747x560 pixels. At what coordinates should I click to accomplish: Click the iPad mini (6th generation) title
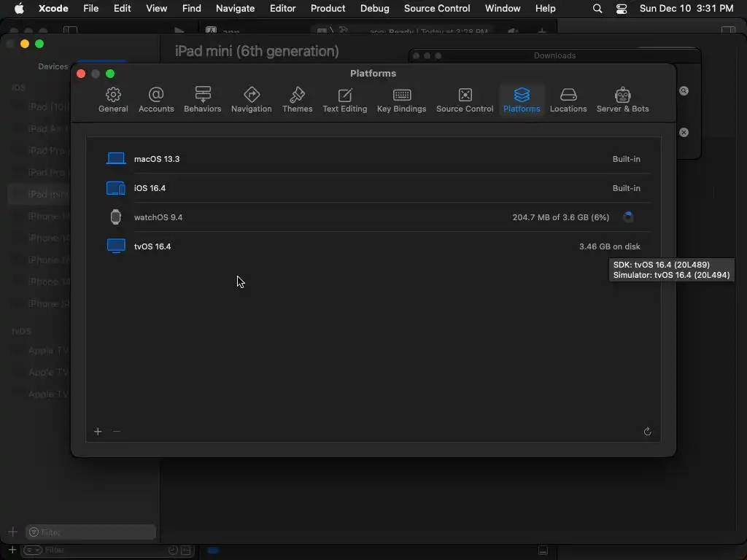point(257,51)
